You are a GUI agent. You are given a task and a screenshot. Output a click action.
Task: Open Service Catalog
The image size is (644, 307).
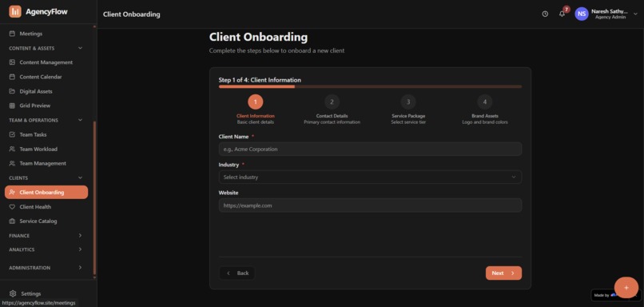tap(46, 221)
